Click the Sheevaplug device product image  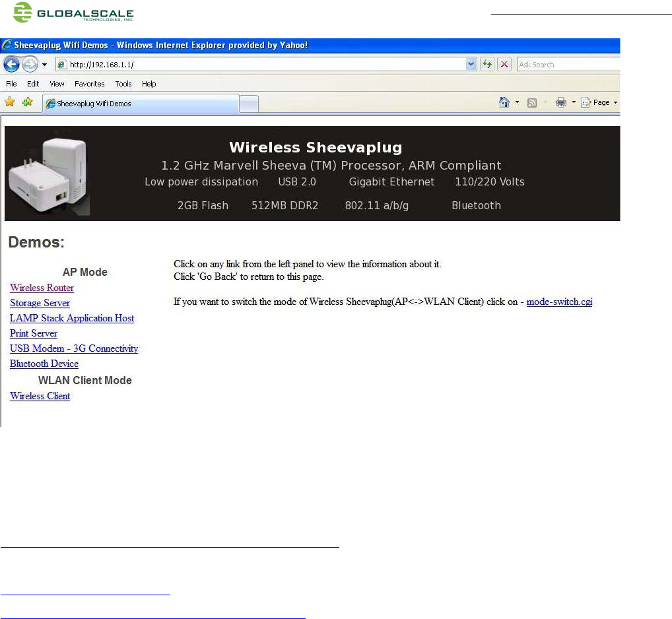click(x=50, y=175)
